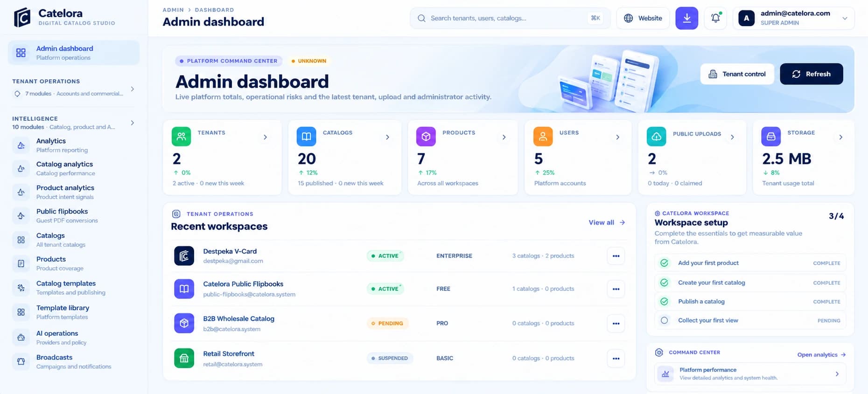Viewport: 868px width, 394px height.
Task: Click the Tenants card people icon
Action: point(181,137)
